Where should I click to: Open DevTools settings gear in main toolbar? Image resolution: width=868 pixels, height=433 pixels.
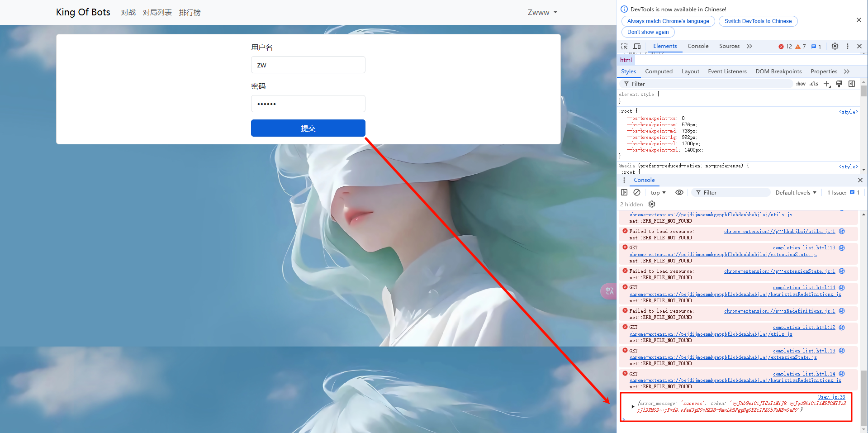click(x=835, y=46)
